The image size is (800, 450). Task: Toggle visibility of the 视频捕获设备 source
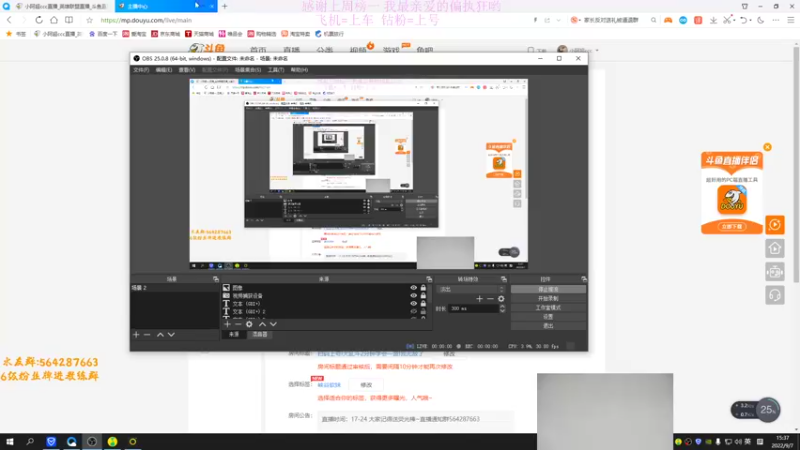(x=413, y=295)
